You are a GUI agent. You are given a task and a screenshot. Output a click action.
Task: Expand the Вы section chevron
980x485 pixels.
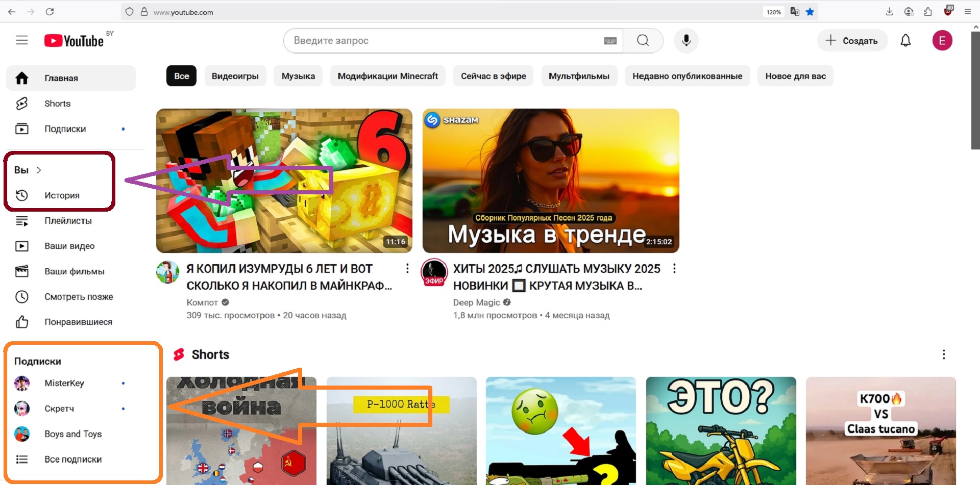(x=39, y=170)
